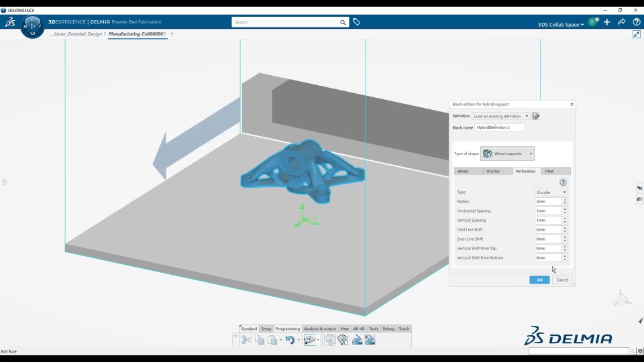Click the flag icon on right edge
This screenshot has width=644, height=362.
tap(639, 188)
